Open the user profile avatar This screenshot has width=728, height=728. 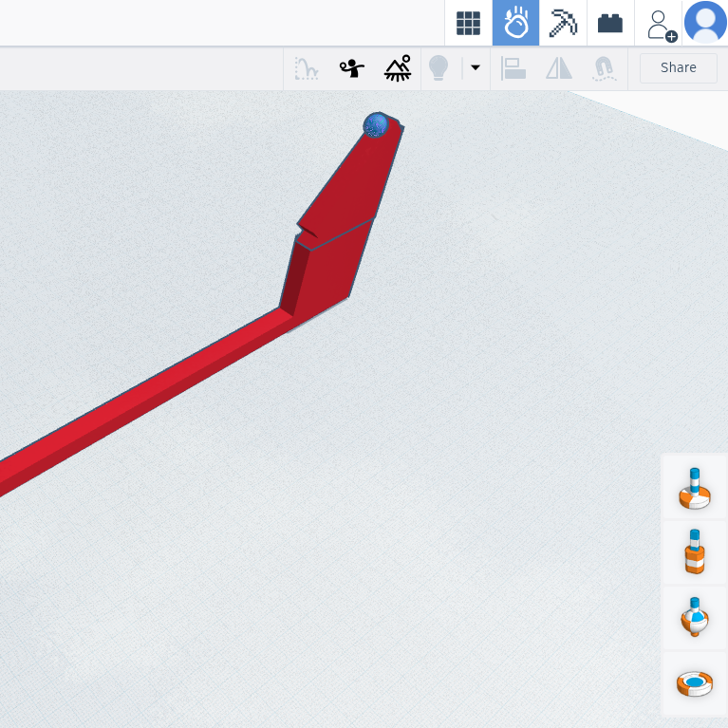coord(705,22)
